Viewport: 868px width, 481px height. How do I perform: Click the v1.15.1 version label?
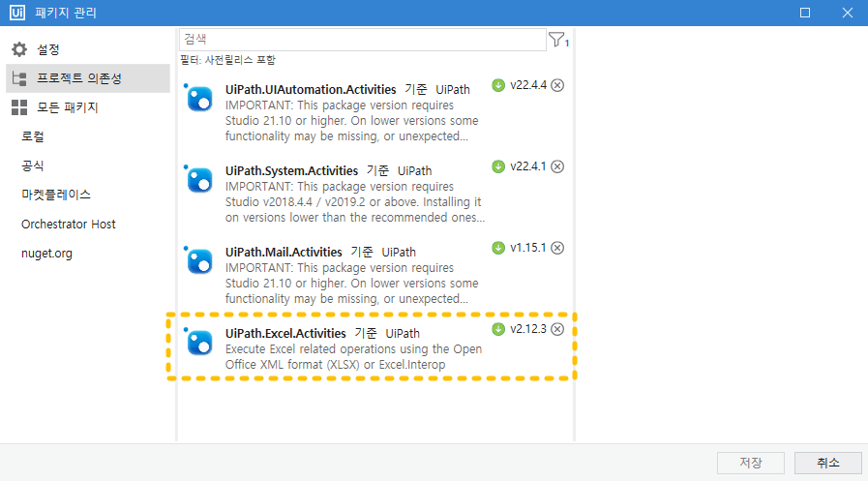(x=528, y=248)
